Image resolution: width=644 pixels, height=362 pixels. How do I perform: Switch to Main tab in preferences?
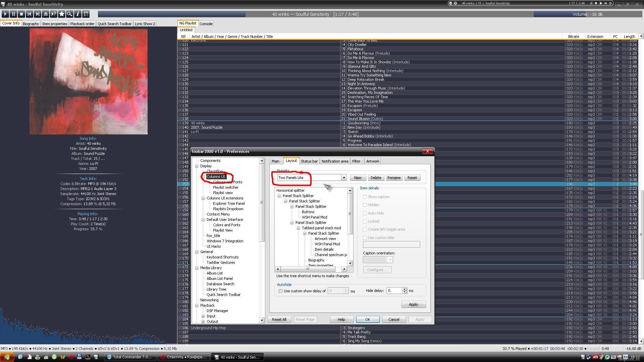click(x=275, y=161)
